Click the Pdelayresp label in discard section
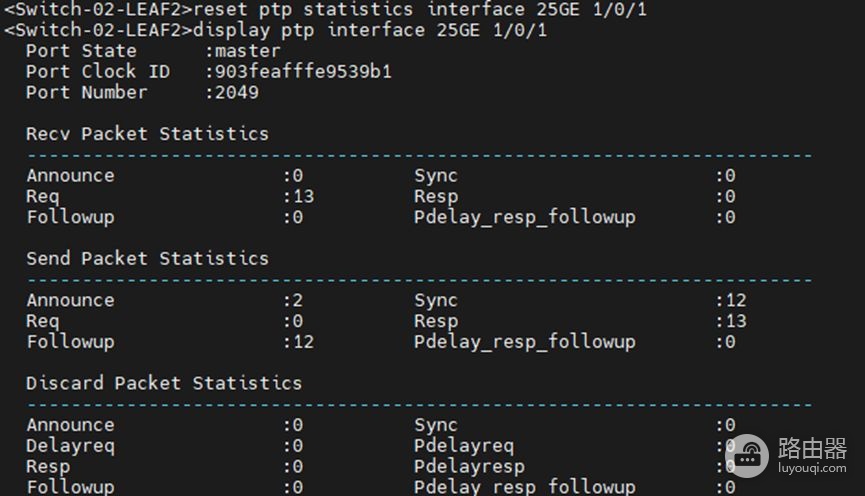This screenshot has height=496, width=865. [469, 467]
